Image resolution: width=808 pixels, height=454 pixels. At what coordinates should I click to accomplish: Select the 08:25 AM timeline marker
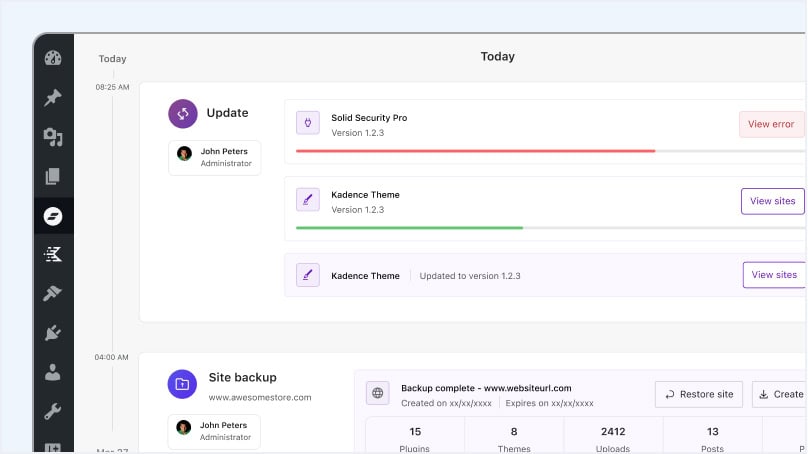(112, 87)
